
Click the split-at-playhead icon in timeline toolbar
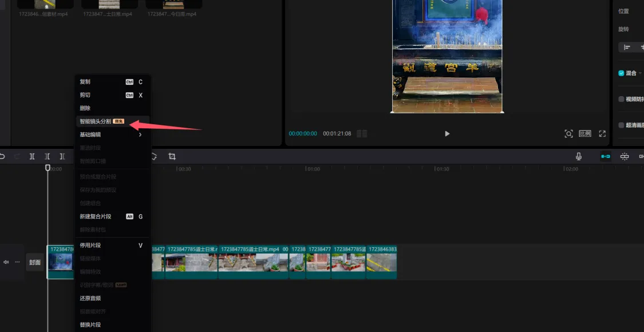32,156
